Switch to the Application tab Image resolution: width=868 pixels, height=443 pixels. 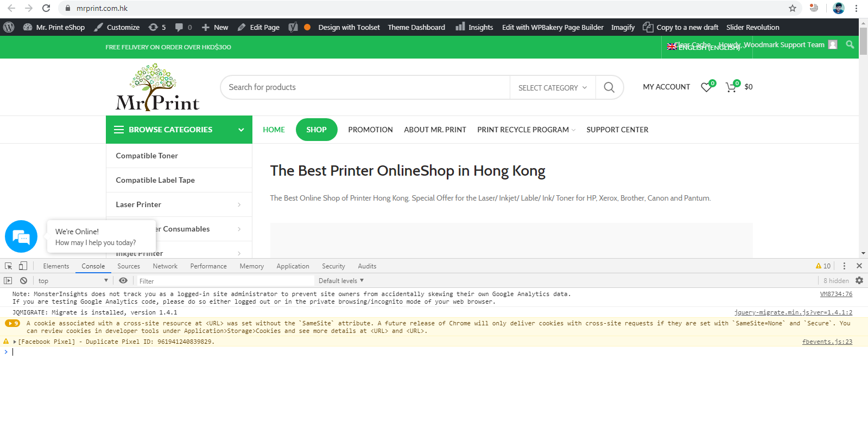point(293,266)
